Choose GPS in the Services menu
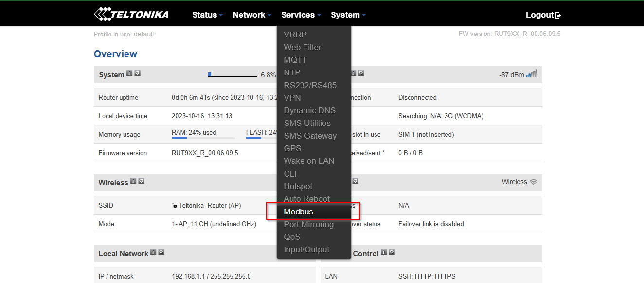 pyautogui.click(x=292, y=148)
